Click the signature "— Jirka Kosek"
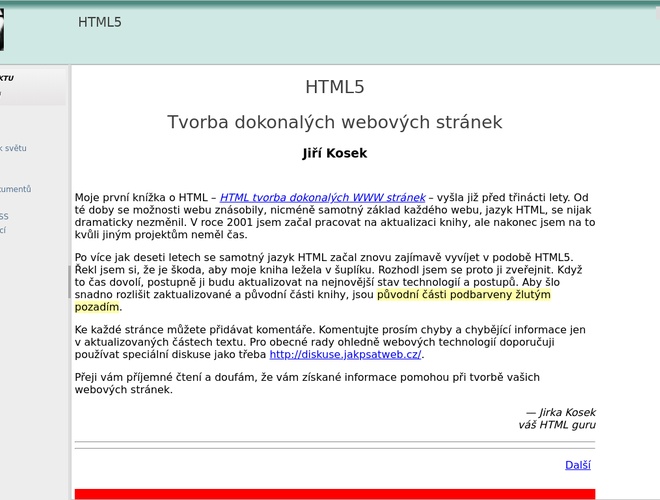The image size is (660, 500). pyautogui.click(x=560, y=412)
